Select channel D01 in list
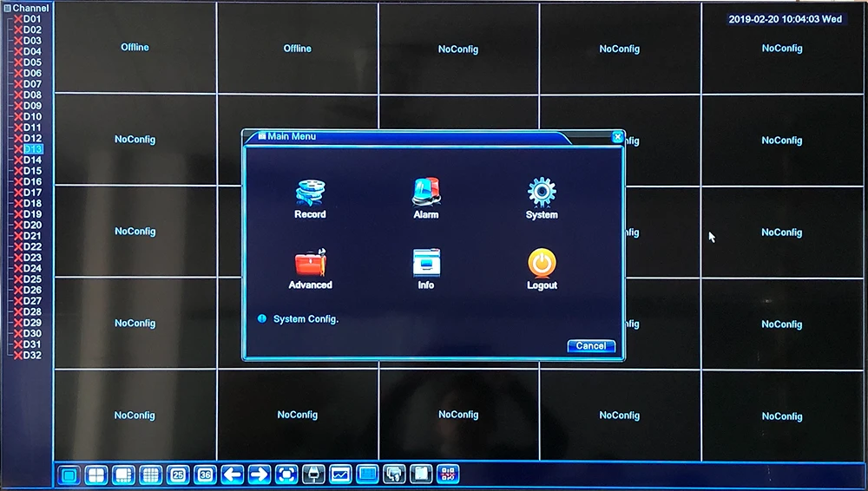868x491 pixels. point(32,19)
